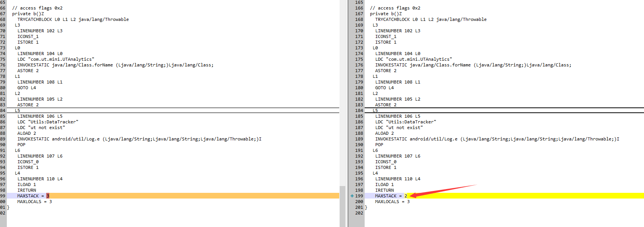Click 'POP' in left pane
The height and width of the screenshot is (227, 644).
click(x=21, y=145)
